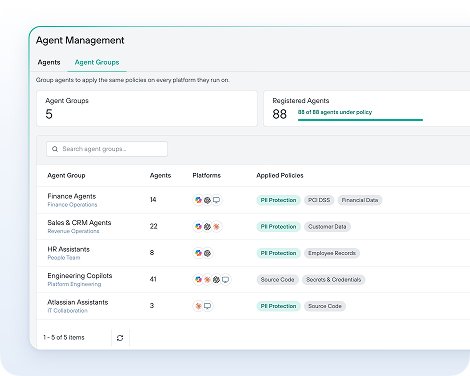Click the 1 - 5 of 5 items label
The width and height of the screenshot is (470, 376).
point(64,338)
